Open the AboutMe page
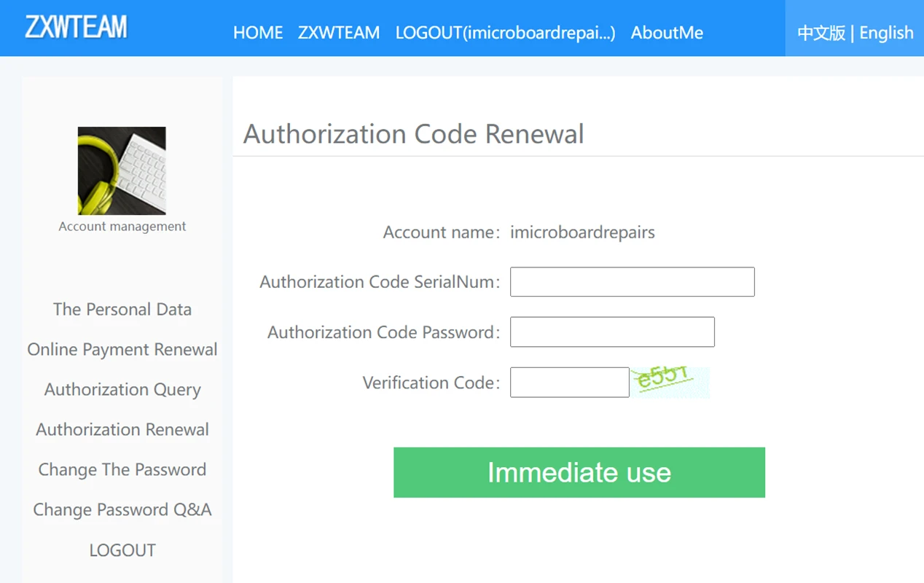924x583 pixels. point(667,33)
